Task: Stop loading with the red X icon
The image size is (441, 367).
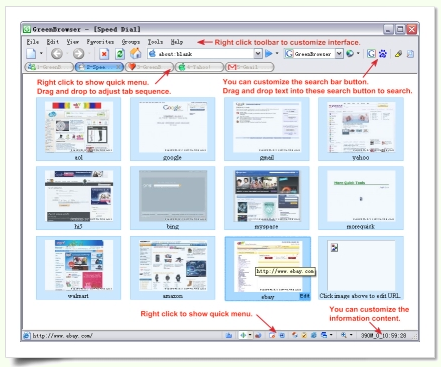Action: [104, 54]
